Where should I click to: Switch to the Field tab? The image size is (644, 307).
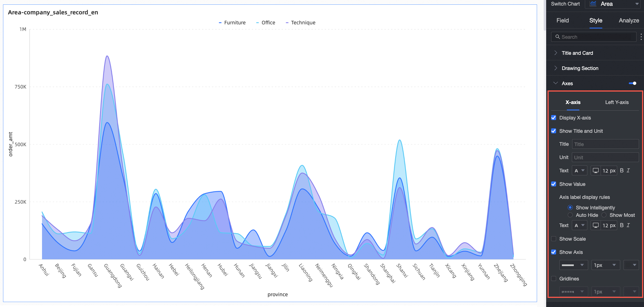pos(562,20)
